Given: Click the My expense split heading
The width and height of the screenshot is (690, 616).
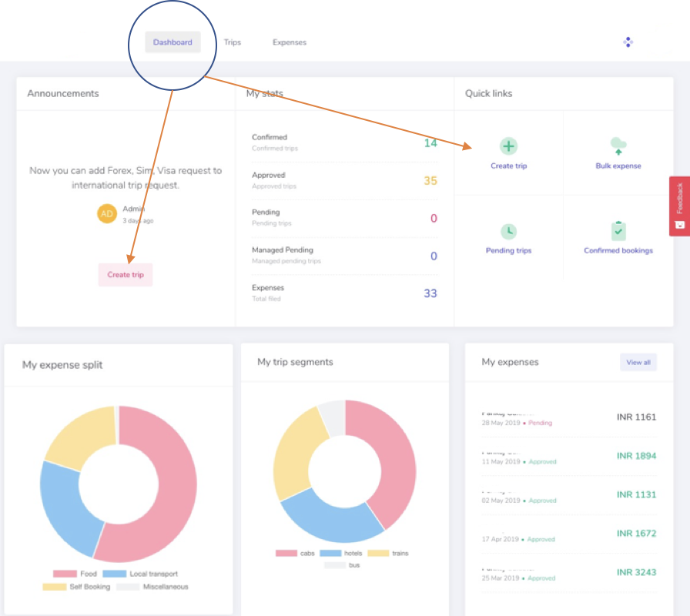Looking at the screenshot, I should coord(62,365).
